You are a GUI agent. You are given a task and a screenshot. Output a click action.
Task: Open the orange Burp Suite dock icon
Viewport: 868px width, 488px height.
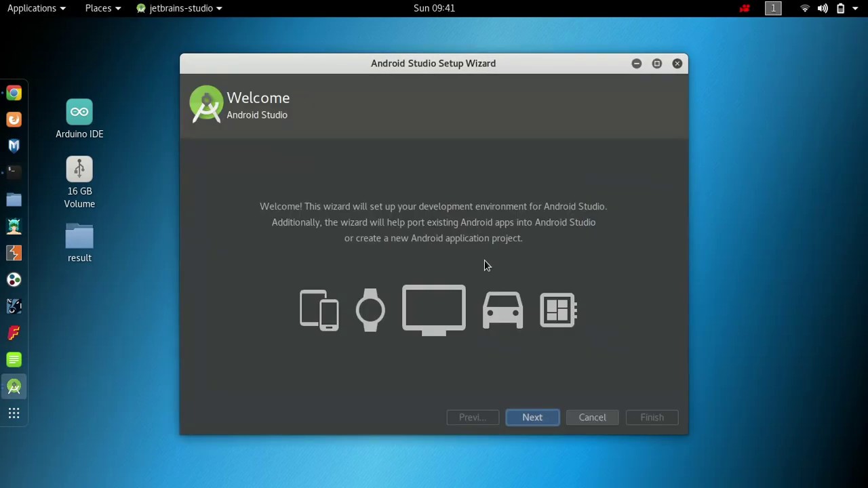[14, 119]
